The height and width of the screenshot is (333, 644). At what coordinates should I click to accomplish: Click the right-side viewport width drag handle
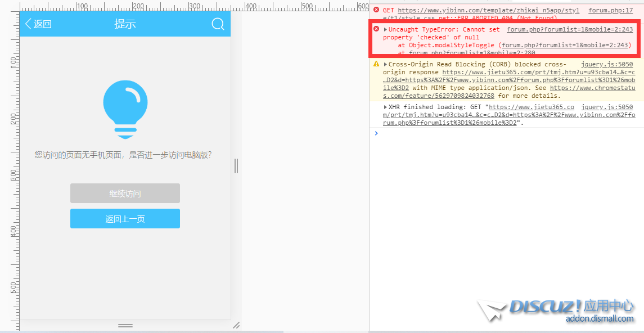coord(236,165)
